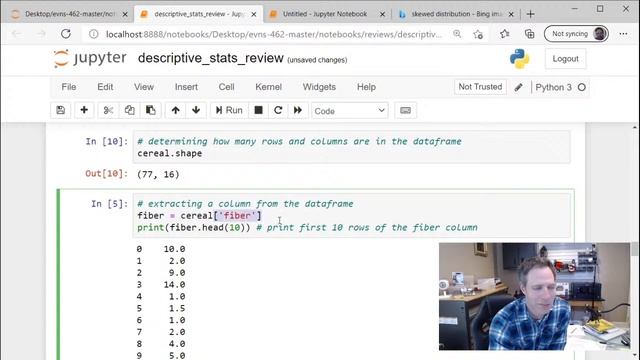Screen dimensions: 640x360
Task: Switch to Untitled - Jupyter Notebook tab
Action: pyautogui.click(x=325, y=14)
